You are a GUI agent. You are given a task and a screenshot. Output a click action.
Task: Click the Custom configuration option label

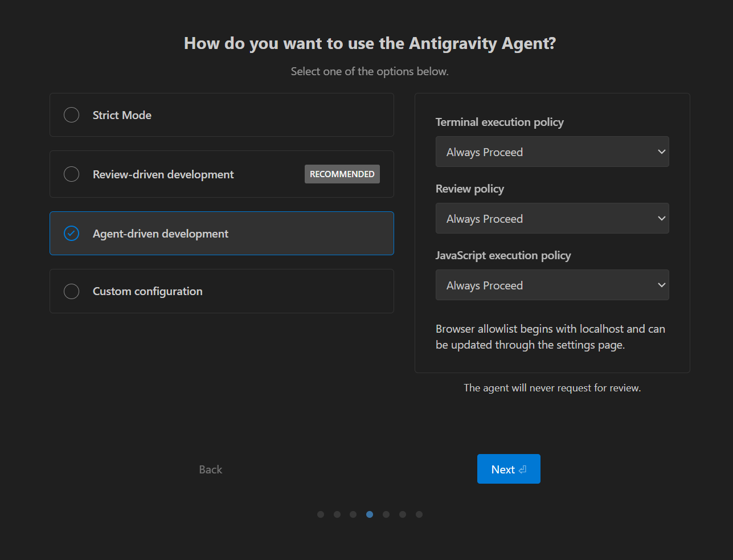pyautogui.click(x=148, y=291)
